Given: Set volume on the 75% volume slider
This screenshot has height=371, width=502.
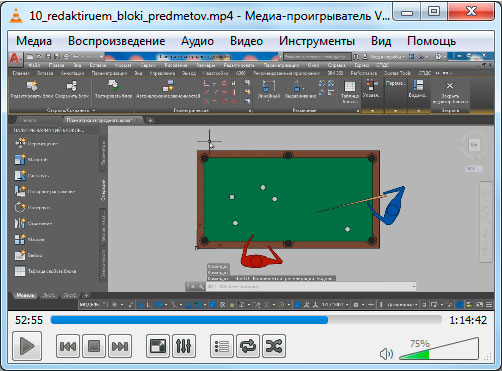Looking at the screenshot, I should pos(439,349).
